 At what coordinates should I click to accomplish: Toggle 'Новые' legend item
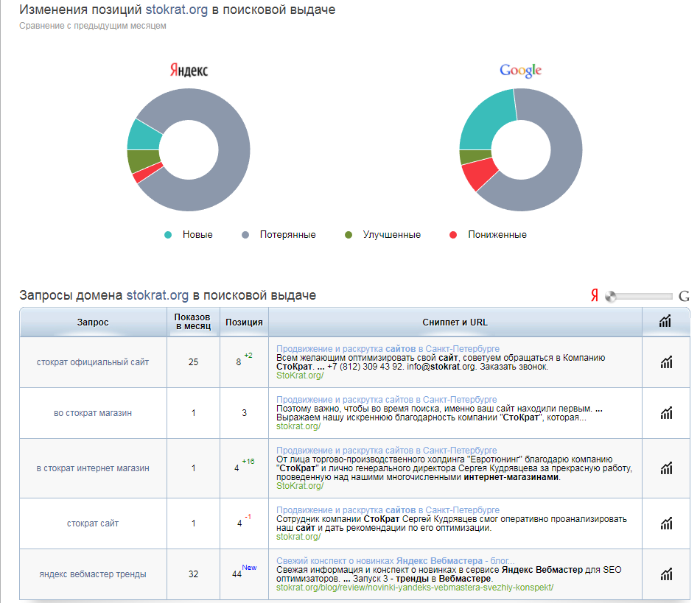(189, 235)
